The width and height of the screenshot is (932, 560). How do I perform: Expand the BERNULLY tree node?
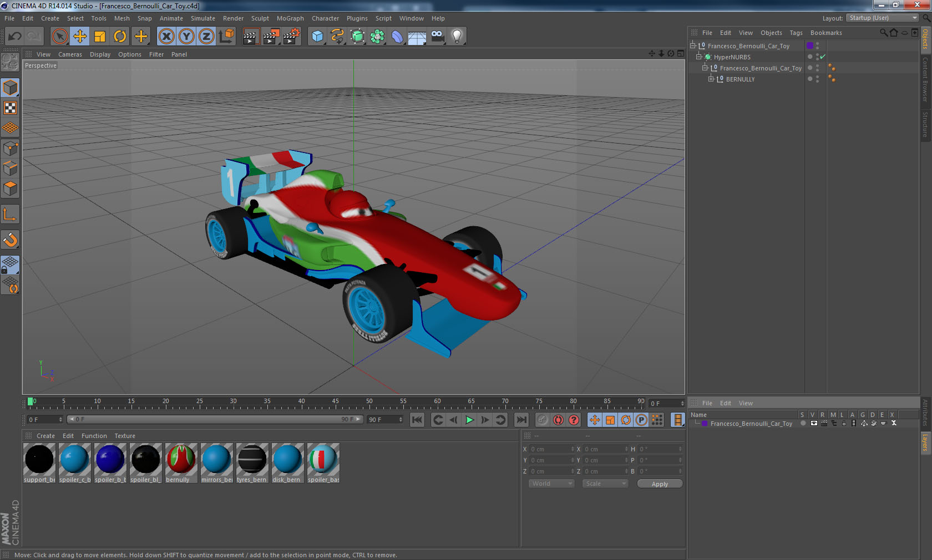pos(711,79)
